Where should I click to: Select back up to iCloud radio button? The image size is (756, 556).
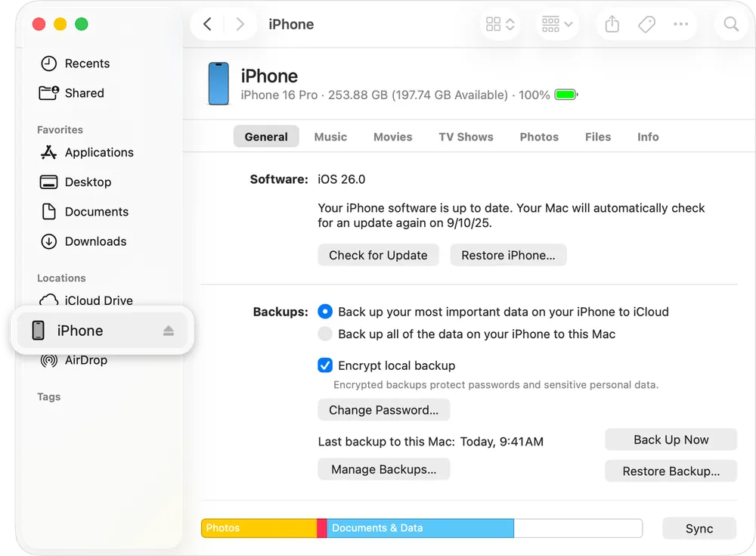point(325,312)
